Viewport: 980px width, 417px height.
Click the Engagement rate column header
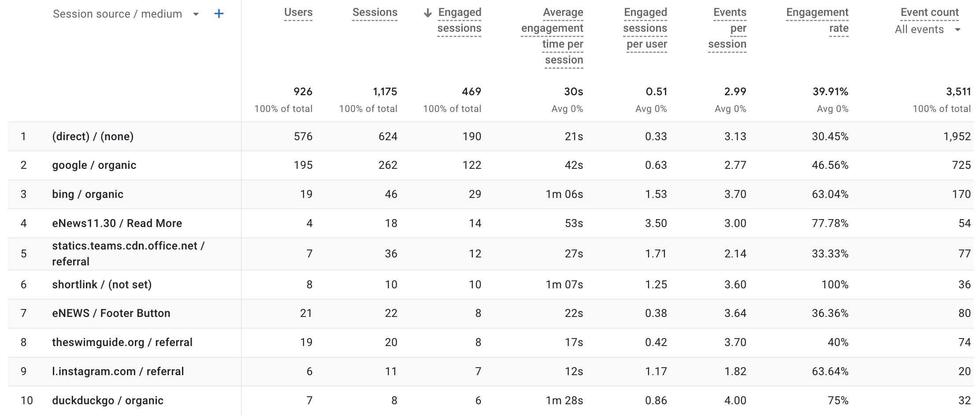(817, 20)
